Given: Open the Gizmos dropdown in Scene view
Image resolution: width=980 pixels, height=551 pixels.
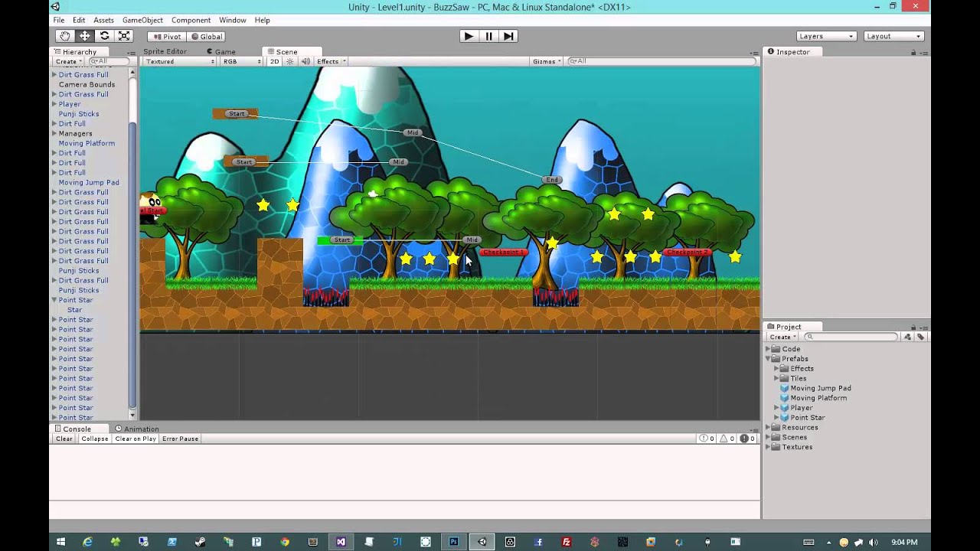Looking at the screenshot, I should (x=546, y=61).
